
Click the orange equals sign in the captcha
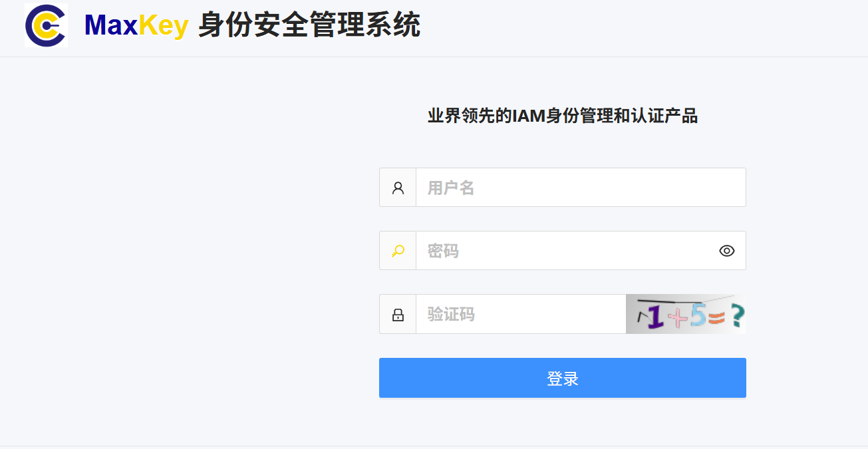tap(716, 317)
